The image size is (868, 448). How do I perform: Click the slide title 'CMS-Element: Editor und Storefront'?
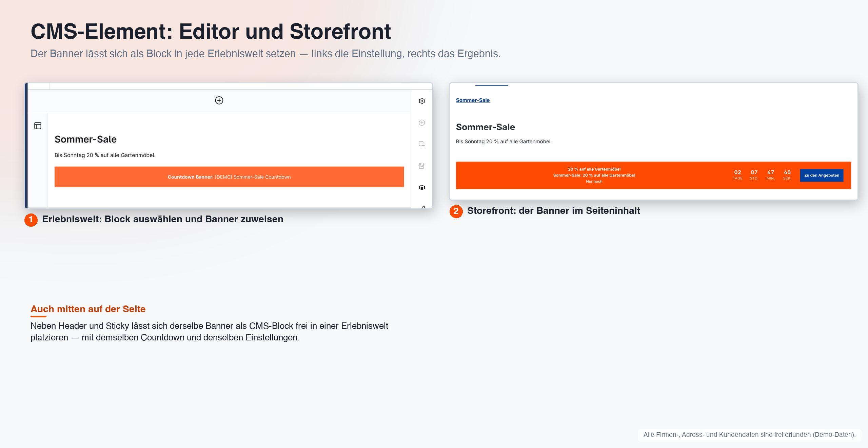[x=211, y=32]
